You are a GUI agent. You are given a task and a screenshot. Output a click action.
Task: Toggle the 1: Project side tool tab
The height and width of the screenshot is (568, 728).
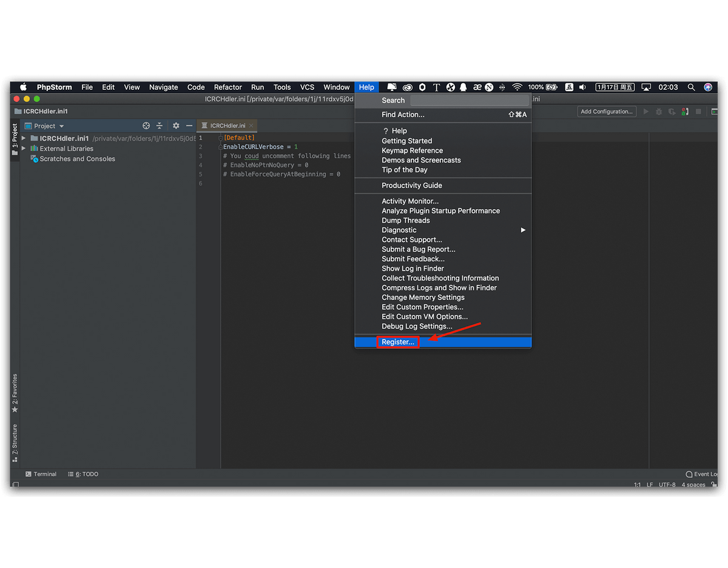click(15, 139)
